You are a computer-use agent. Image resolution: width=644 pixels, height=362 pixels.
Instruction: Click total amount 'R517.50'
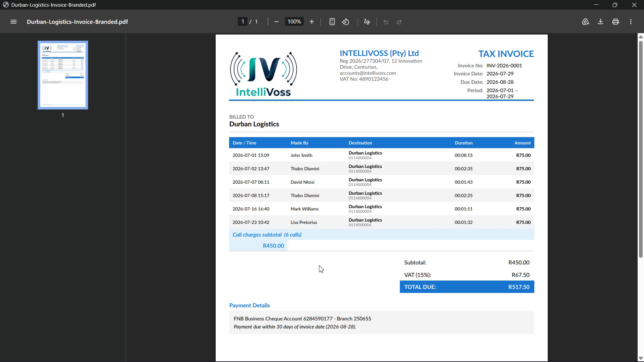[x=519, y=287]
